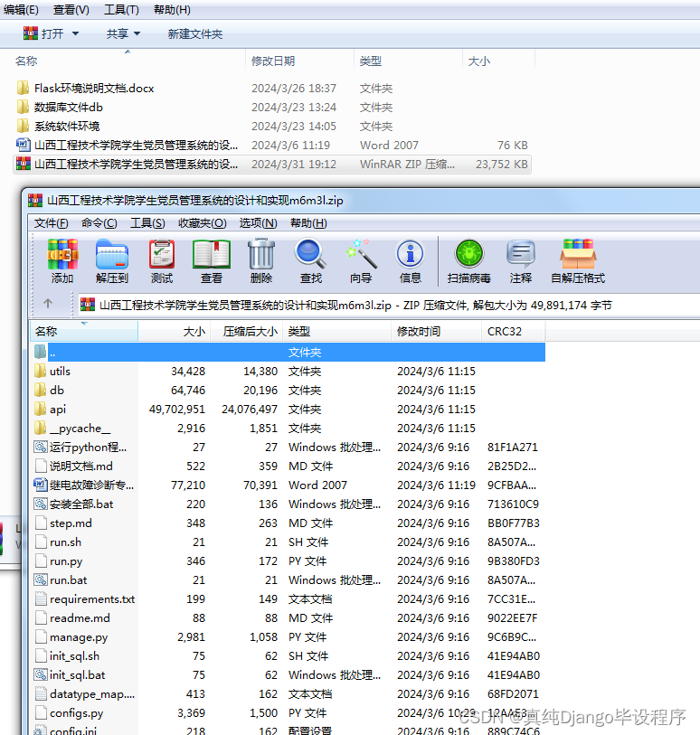Image resolution: width=700 pixels, height=735 pixels.
Task: Click the init_sql.bat file icon
Action: pos(41,675)
